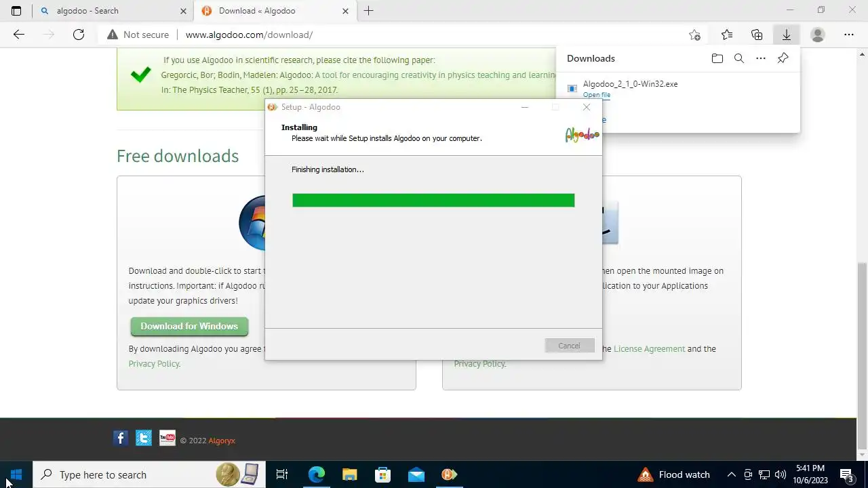Switch to the algodoo - Search tab
Image resolution: width=868 pixels, height=488 pixels.
(x=113, y=11)
